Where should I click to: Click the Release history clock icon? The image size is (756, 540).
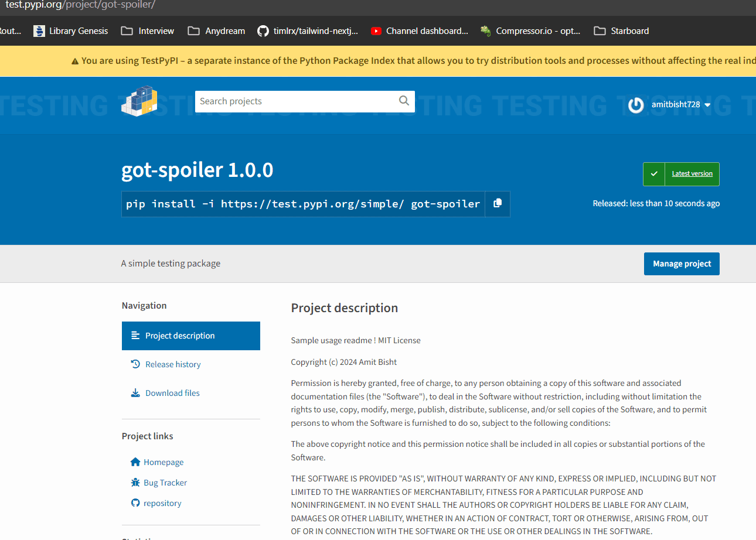click(x=135, y=364)
